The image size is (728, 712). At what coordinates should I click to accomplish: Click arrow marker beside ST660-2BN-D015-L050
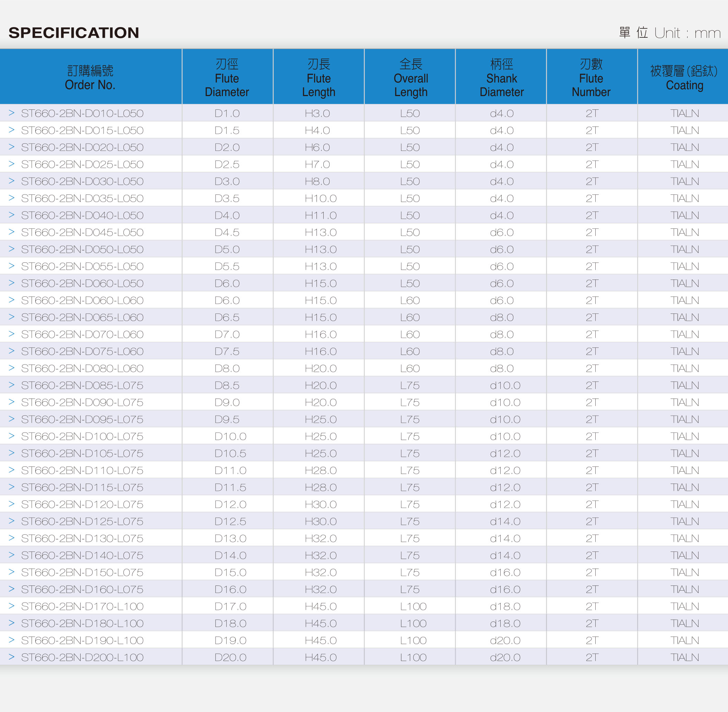click(12, 130)
